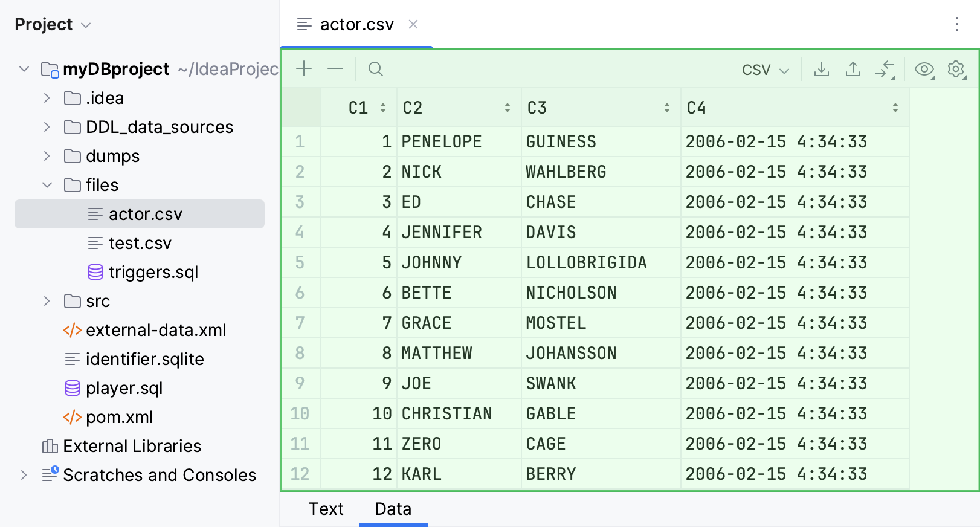Image resolution: width=980 pixels, height=527 pixels.
Task: Switch to the Data tab
Action: (393, 509)
